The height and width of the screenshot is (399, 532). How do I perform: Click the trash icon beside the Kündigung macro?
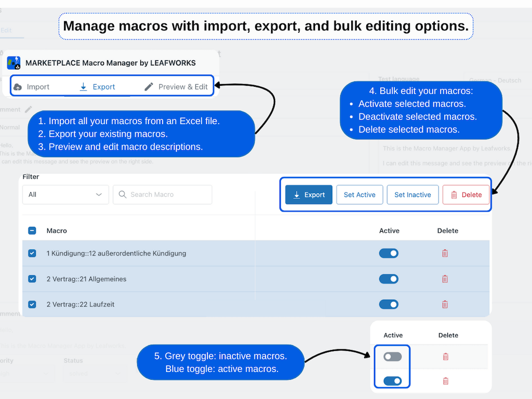pyautogui.click(x=445, y=253)
